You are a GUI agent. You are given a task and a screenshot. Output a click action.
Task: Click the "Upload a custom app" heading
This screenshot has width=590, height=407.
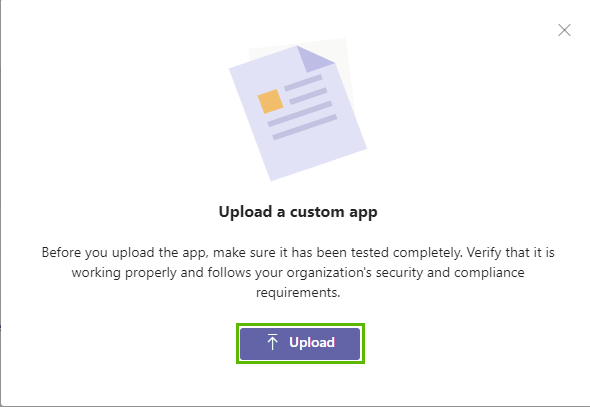pyautogui.click(x=298, y=212)
